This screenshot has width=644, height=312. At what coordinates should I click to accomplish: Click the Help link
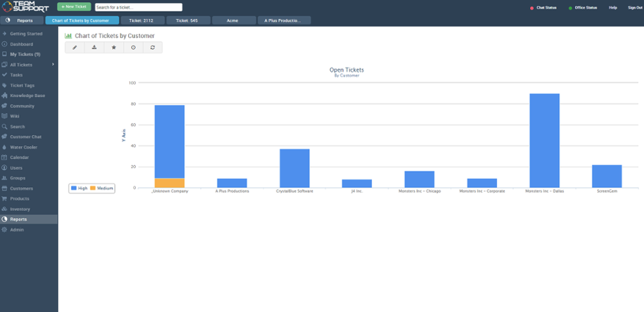(x=613, y=8)
